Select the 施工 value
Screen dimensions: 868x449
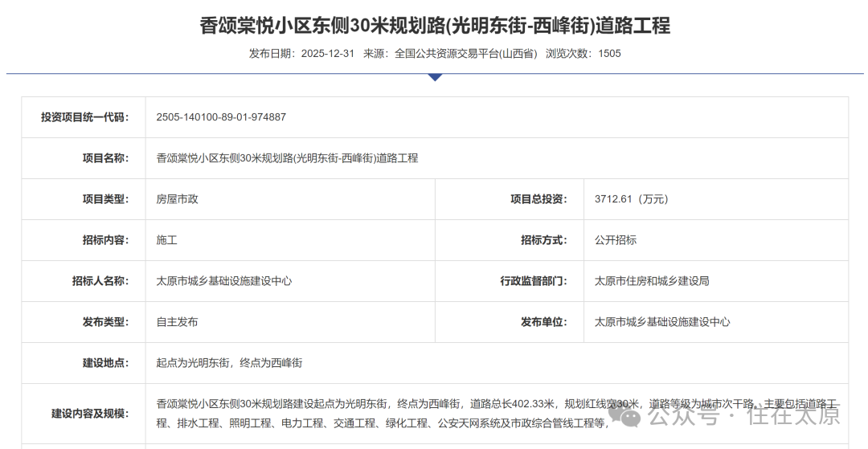(166, 240)
